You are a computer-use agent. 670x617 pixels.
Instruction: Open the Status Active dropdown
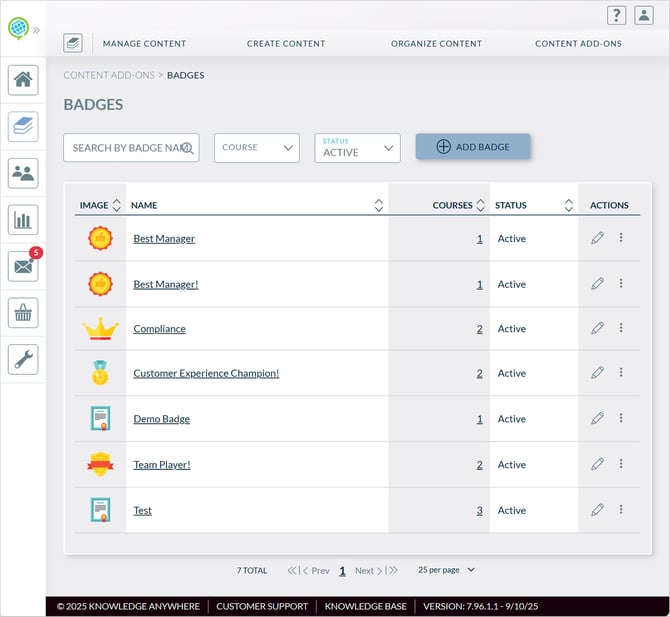357,148
